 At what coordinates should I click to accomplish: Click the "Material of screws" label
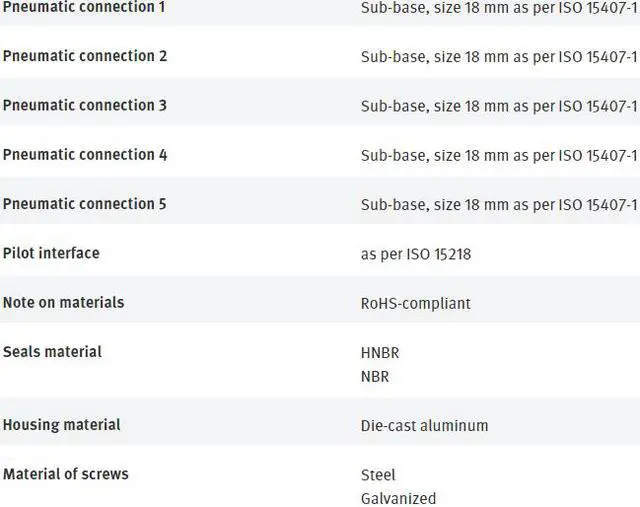click(65, 474)
